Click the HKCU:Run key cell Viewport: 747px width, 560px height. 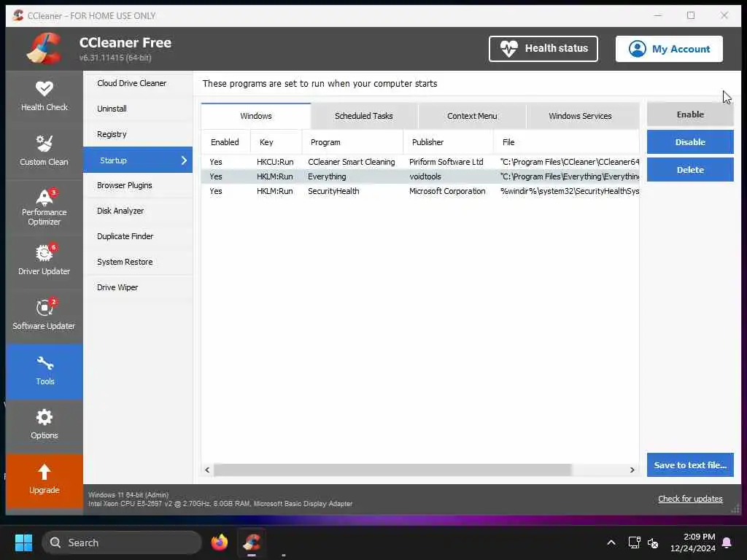click(275, 162)
